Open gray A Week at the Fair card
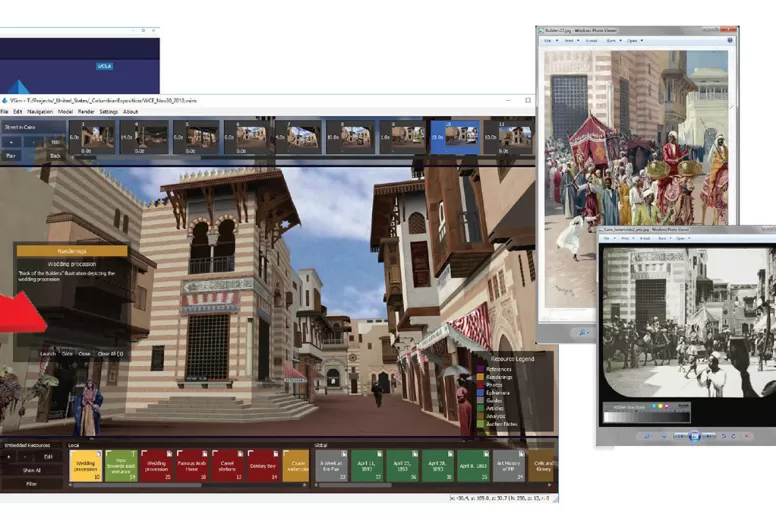Image resolution: width=776 pixels, height=517 pixels. point(331,466)
